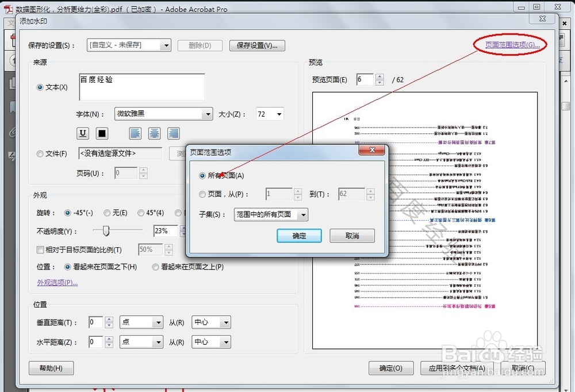
Task: Click 确定(O) in watermark dialog
Action: pyautogui.click(x=391, y=368)
